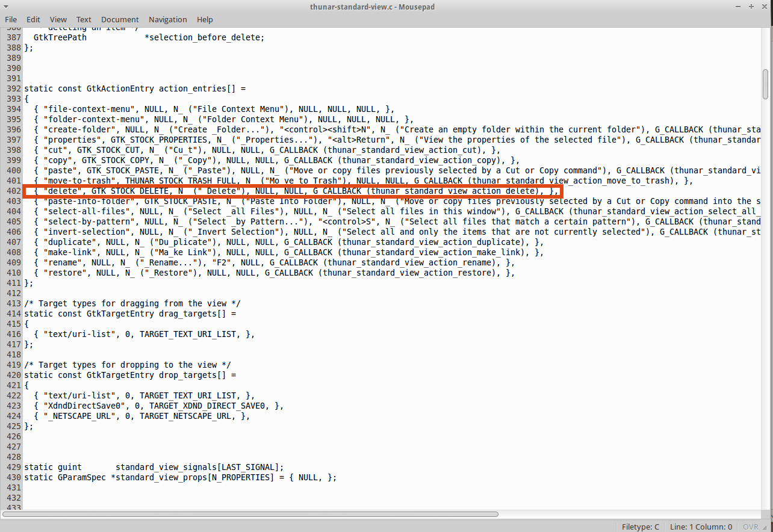
Task: Toggle the OVR overwrite indicator
Action: pos(750,527)
